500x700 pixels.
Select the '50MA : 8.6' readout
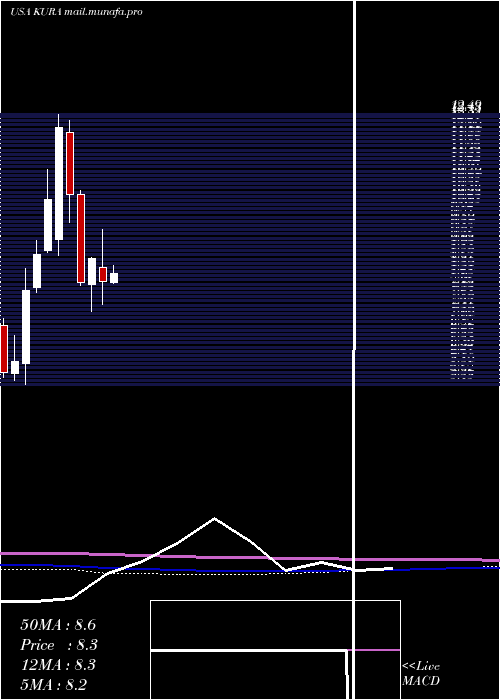pos(58,625)
